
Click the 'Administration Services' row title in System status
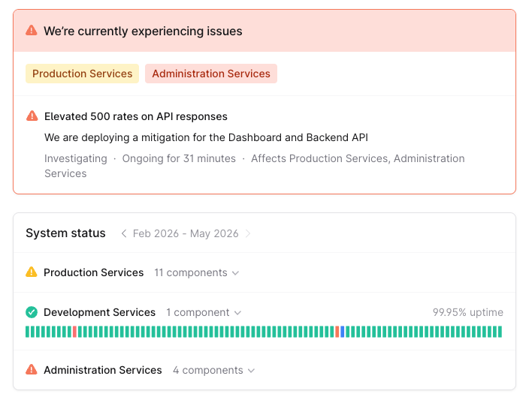pyautogui.click(x=103, y=370)
